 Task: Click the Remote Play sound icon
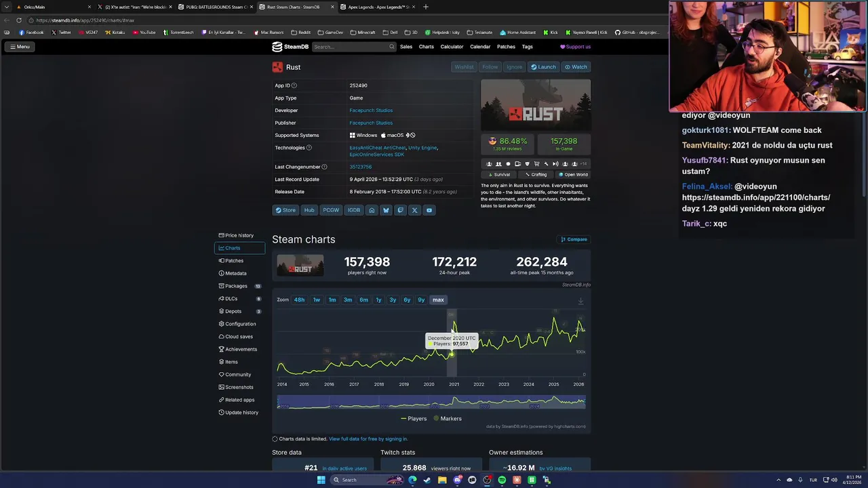tap(555, 164)
